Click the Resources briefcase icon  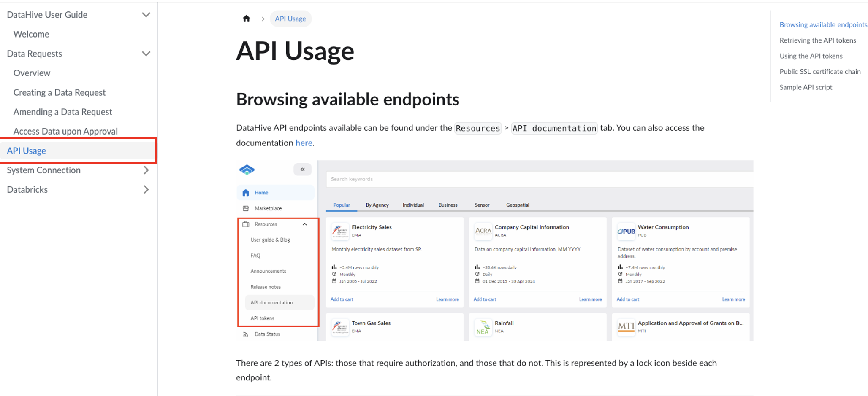coord(246,224)
